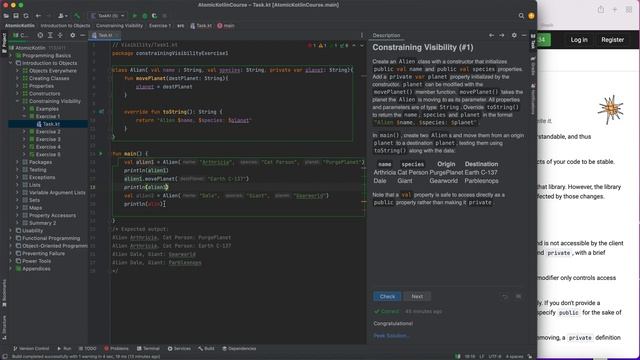Collapse the Introduction to Objects section
Viewport: 640px width, 360px height.
(11, 63)
